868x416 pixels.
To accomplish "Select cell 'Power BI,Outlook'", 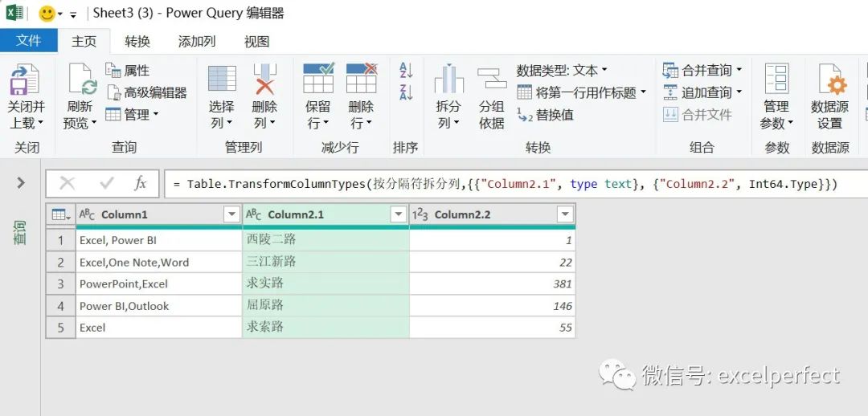I will (x=159, y=305).
